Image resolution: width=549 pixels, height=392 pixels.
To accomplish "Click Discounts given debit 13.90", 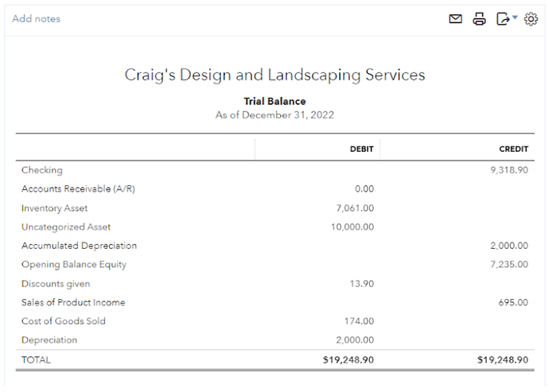I will [x=361, y=284].
